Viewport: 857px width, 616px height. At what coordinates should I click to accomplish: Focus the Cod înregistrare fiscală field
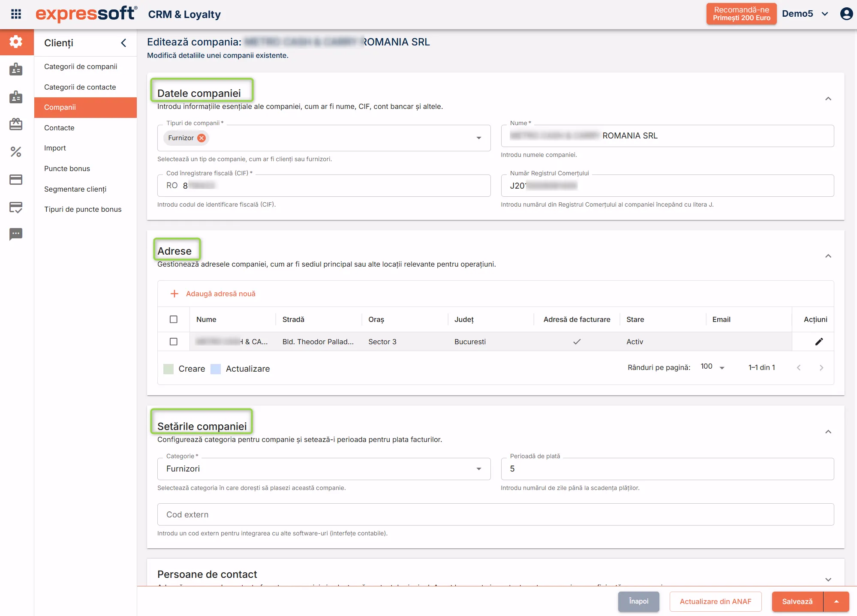[x=324, y=186]
